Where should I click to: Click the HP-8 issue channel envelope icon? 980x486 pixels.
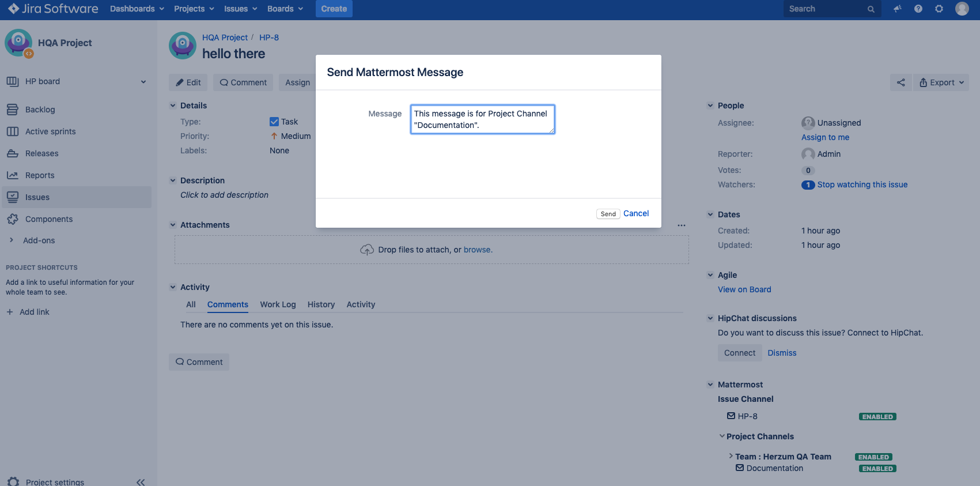point(731,416)
